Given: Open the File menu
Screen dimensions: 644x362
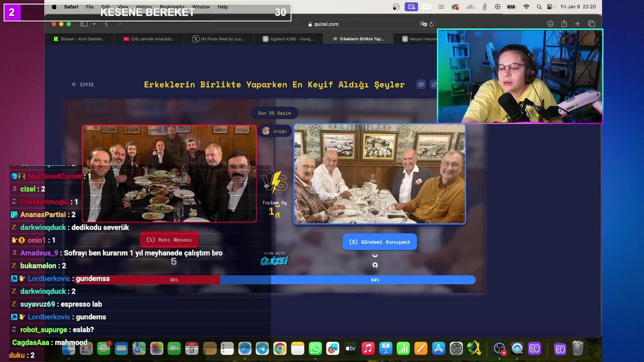Looking at the screenshot, I should (90, 7).
